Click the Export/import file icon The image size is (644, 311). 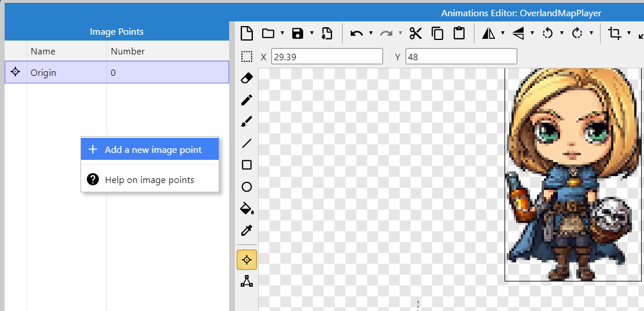point(326,33)
